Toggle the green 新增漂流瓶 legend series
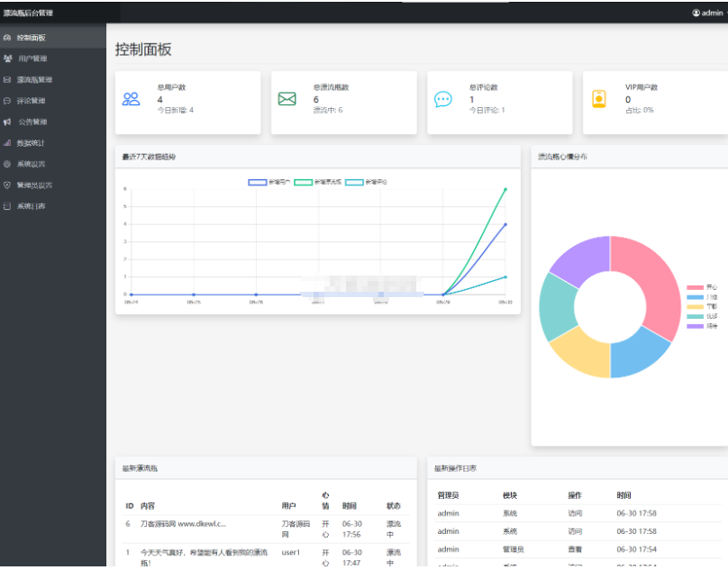The width and height of the screenshot is (728, 570). (x=304, y=183)
